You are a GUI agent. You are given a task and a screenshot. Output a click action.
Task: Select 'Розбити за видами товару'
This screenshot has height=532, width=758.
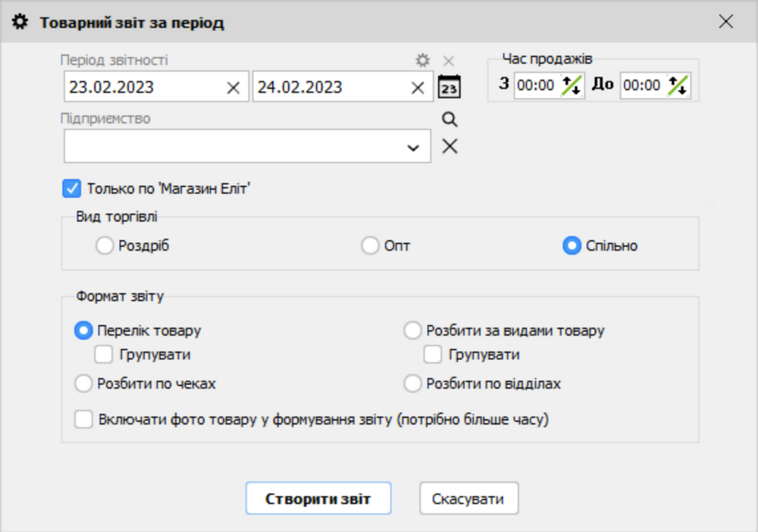click(x=412, y=330)
